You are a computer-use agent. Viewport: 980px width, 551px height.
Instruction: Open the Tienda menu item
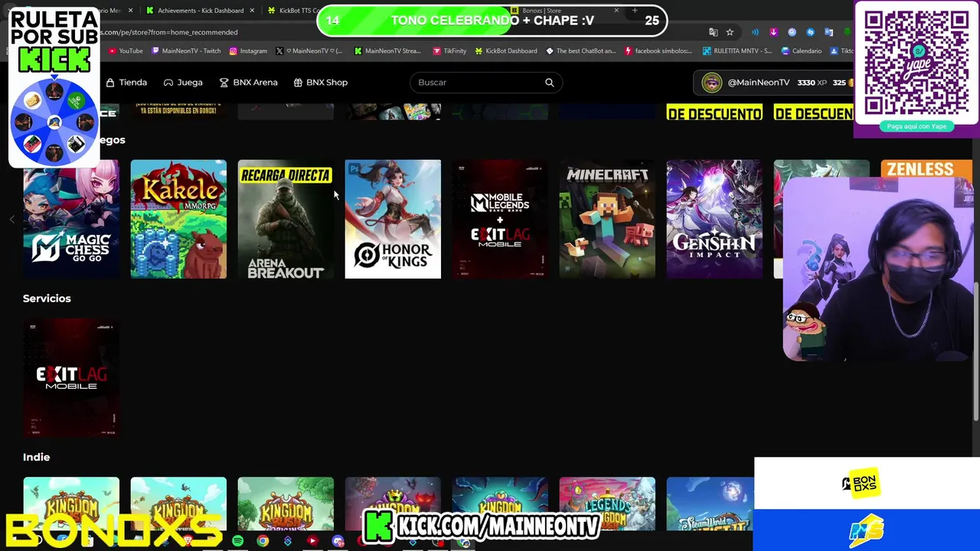126,82
